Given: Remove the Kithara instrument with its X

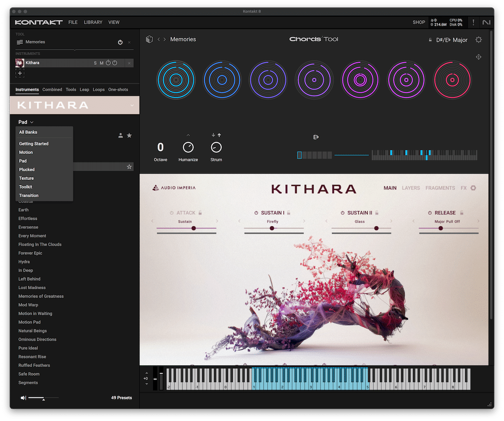Looking at the screenshot, I should [129, 63].
